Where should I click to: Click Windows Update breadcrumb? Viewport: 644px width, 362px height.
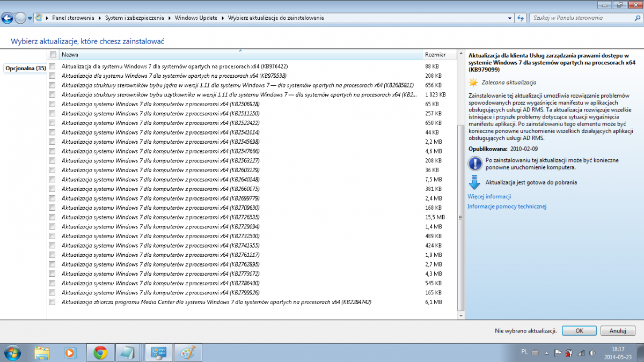tap(196, 18)
